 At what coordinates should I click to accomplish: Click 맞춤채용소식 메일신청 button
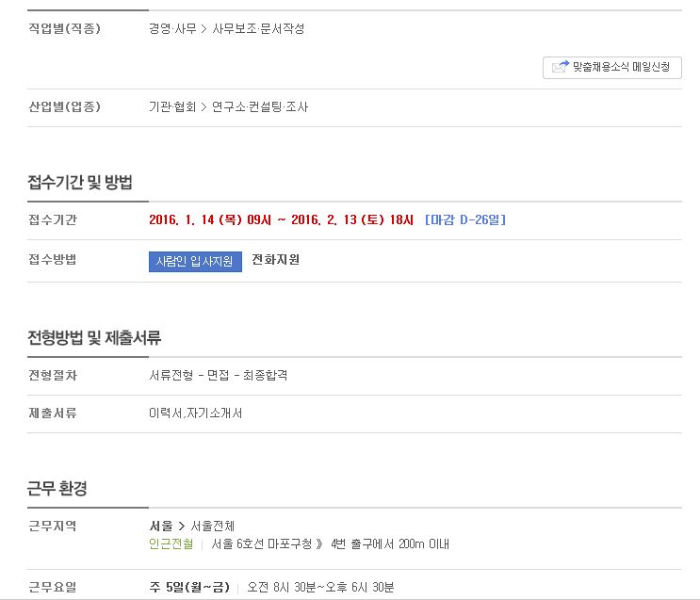tap(612, 68)
